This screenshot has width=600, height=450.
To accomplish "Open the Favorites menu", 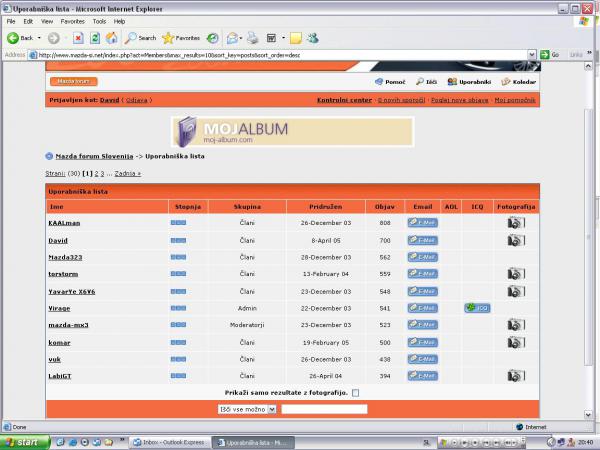I will [72, 20].
